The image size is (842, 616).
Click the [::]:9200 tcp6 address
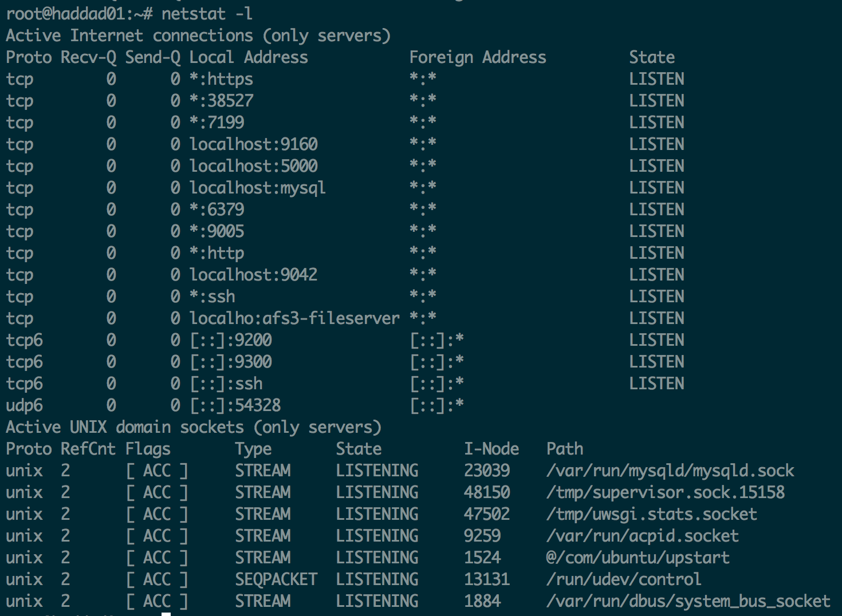pos(231,340)
